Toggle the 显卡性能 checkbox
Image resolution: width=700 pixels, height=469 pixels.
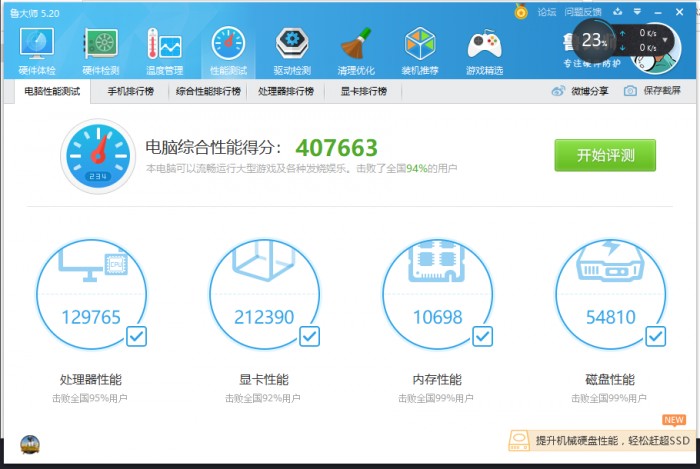(x=309, y=336)
